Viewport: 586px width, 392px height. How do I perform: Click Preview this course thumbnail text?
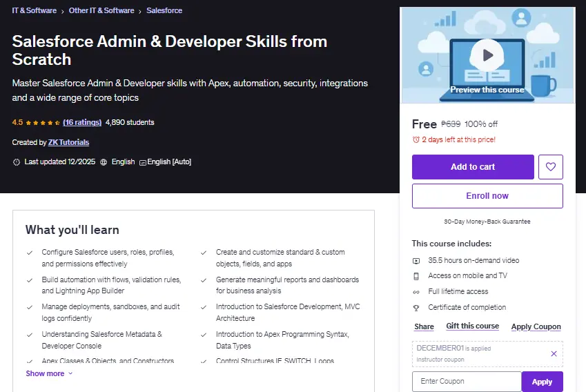(x=487, y=90)
